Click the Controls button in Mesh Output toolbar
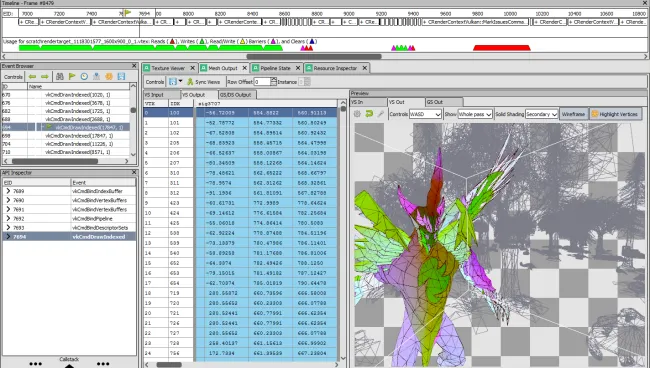650x368 pixels. (155, 82)
